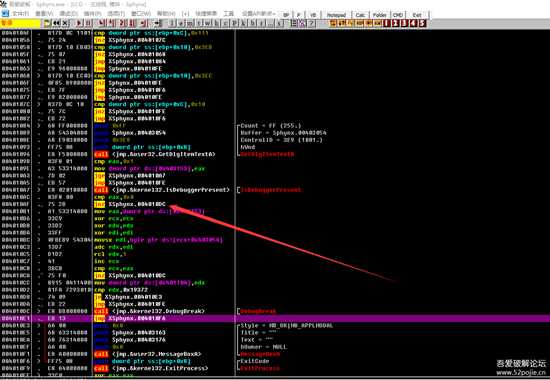Click the Close program X toolbar icon
The image size is (550, 380).
(x=65, y=24)
